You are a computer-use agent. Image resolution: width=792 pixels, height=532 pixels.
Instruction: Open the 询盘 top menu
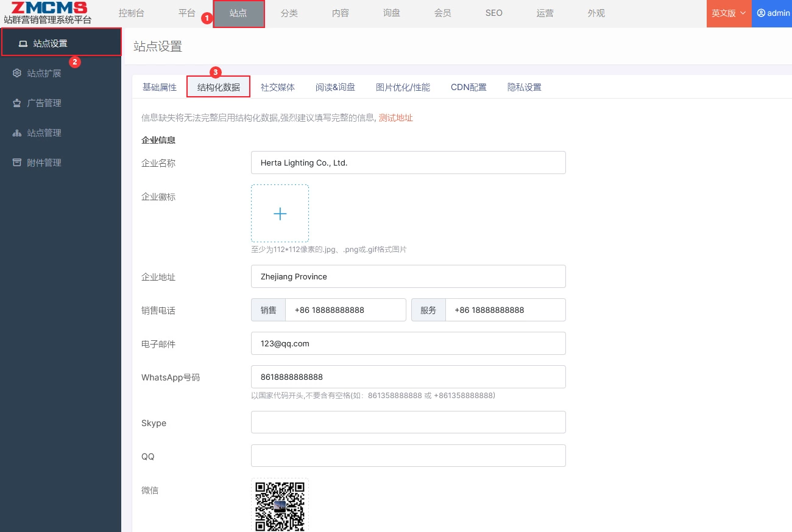pyautogui.click(x=392, y=13)
